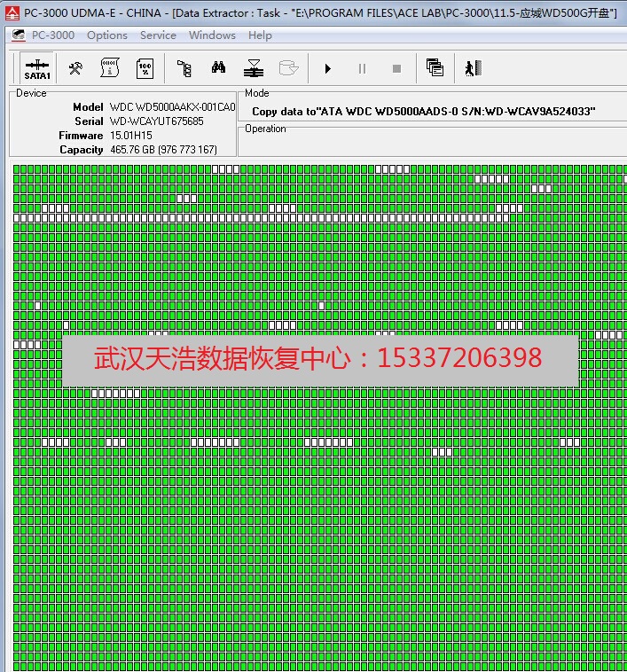
Task: Open the tree structure view icon
Action: [184, 68]
